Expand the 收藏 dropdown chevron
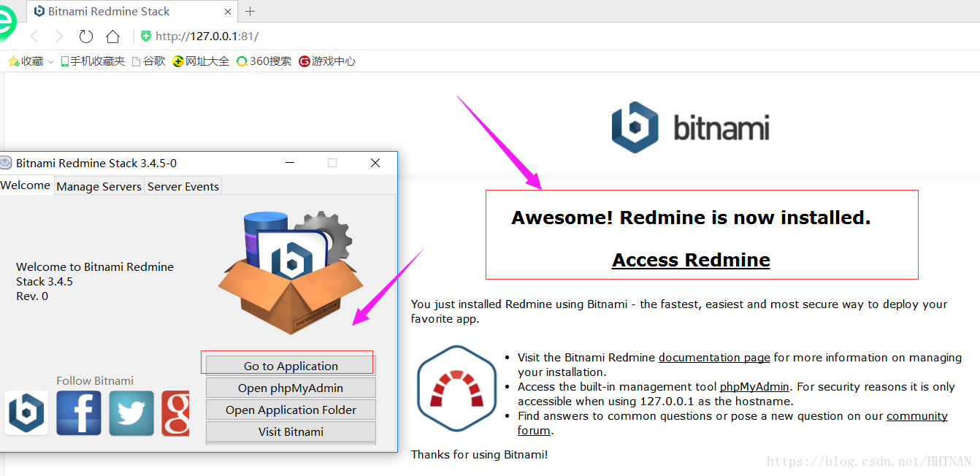Image resolution: width=980 pixels, height=476 pixels. (x=50, y=62)
